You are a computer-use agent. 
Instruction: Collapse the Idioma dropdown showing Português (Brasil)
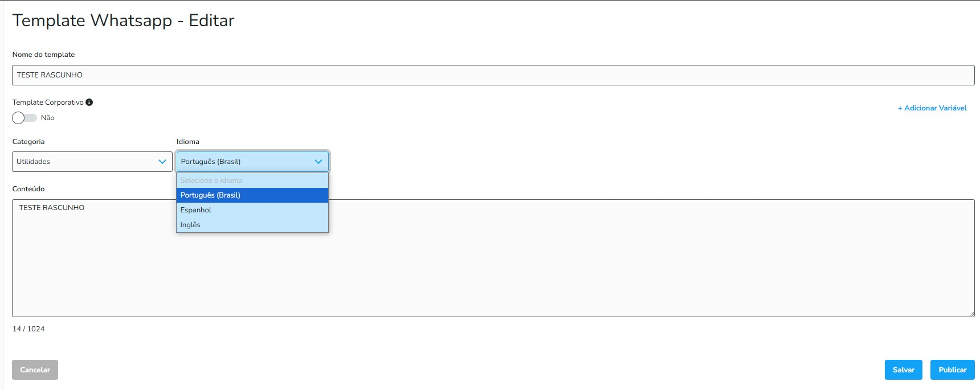pyautogui.click(x=245, y=162)
